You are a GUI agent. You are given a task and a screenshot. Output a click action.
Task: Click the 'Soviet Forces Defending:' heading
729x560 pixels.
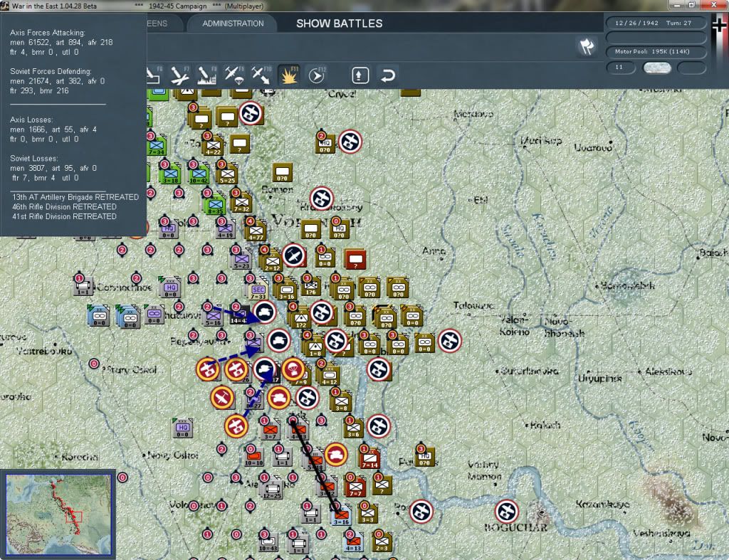[51, 72]
